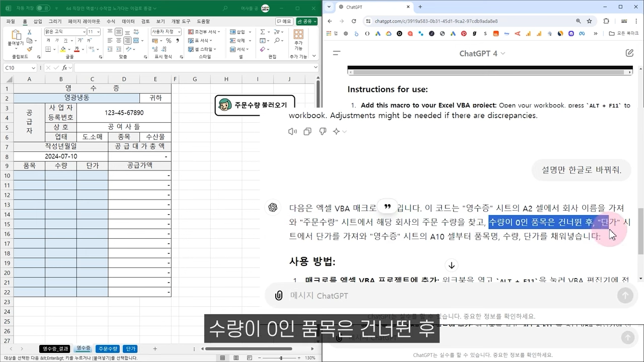
Task: Click the cell borders icon
Action: tap(48, 49)
